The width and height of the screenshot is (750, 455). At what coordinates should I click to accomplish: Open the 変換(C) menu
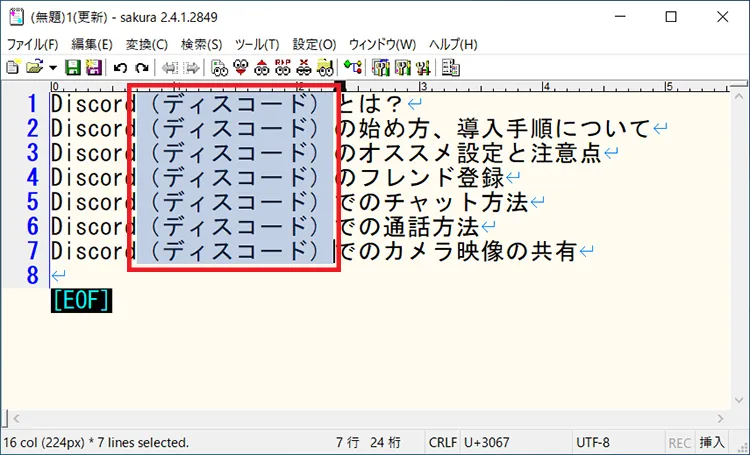point(147,44)
